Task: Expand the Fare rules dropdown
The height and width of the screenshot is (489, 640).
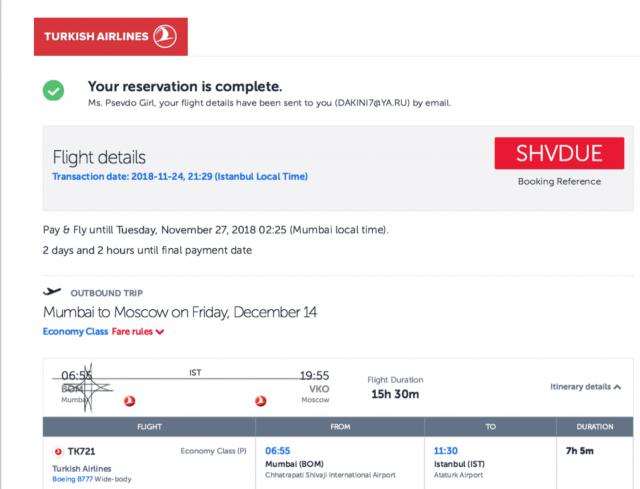Action: click(x=138, y=331)
